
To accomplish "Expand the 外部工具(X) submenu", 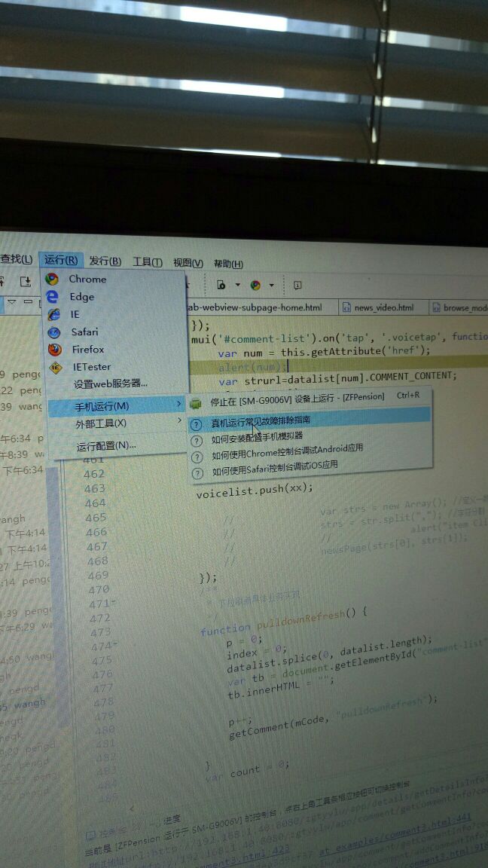I will point(101,423).
